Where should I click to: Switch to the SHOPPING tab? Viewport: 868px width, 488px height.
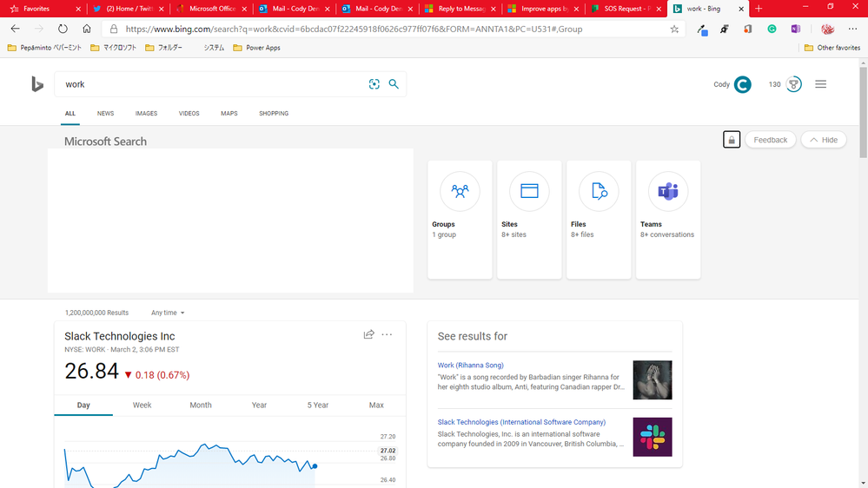click(x=274, y=114)
